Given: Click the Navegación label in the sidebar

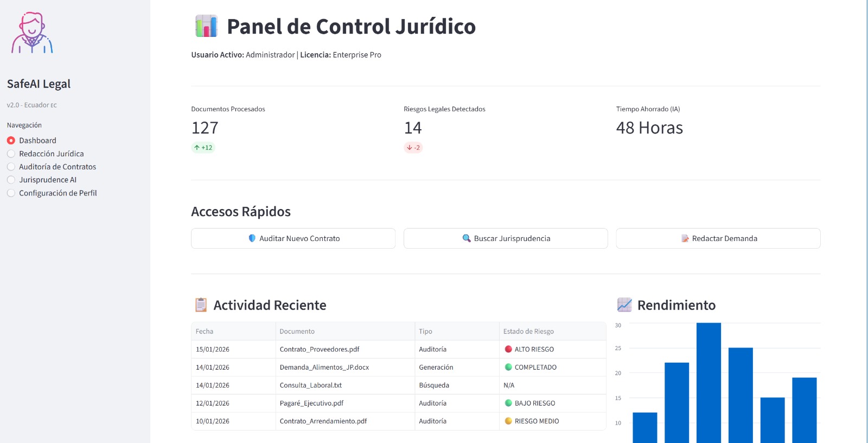Looking at the screenshot, I should [x=24, y=125].
